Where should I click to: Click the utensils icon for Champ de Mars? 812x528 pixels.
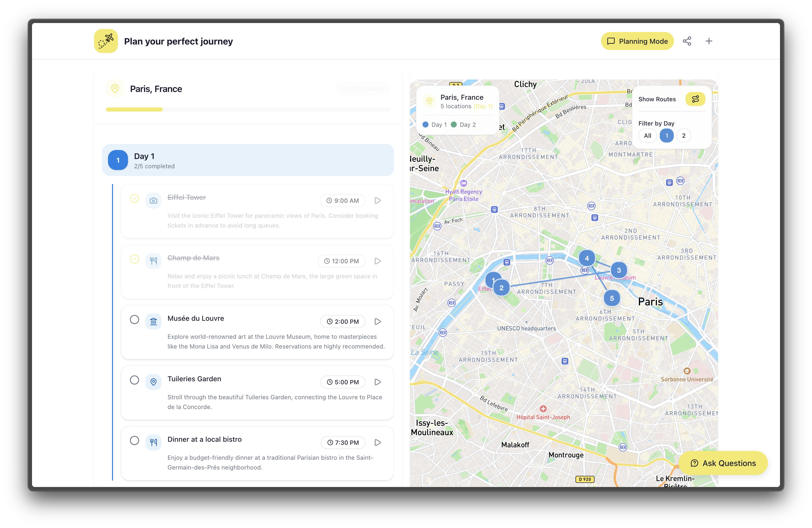[x=153, y=261]
